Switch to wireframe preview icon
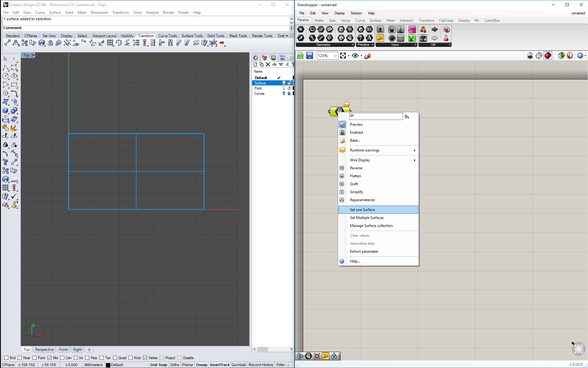This screenshot has width=588, height=368. point(539,56)
